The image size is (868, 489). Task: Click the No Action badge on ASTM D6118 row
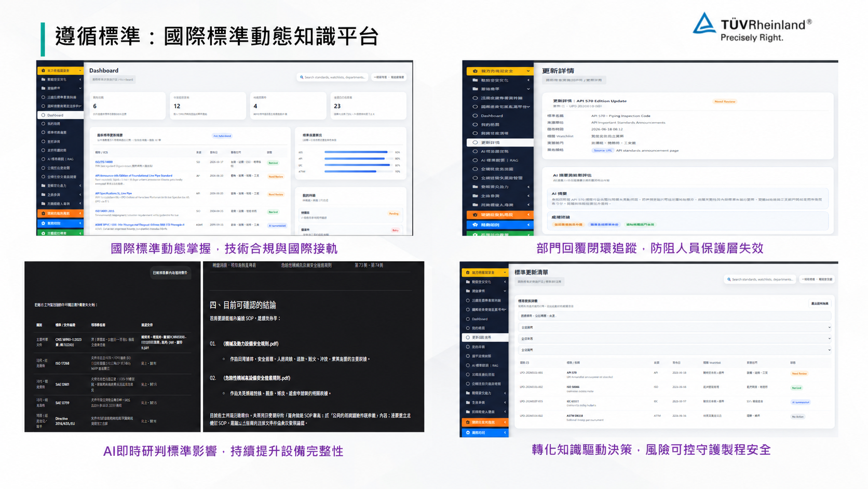[x=798, y=417]
